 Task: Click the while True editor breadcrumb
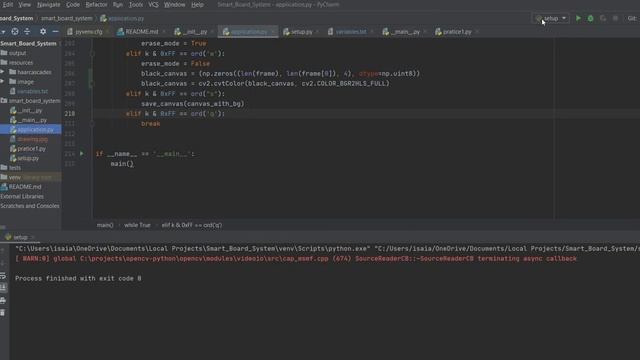(137, 225)
